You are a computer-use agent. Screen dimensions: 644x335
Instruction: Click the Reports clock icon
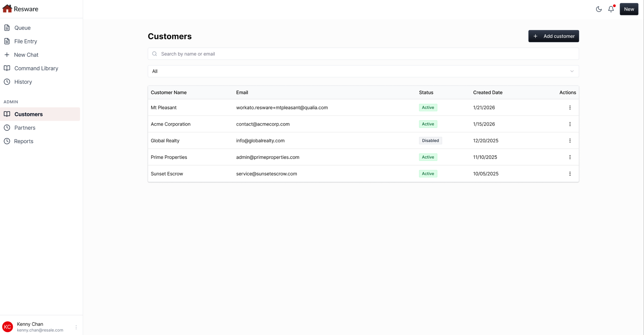[x=7, y=141]
